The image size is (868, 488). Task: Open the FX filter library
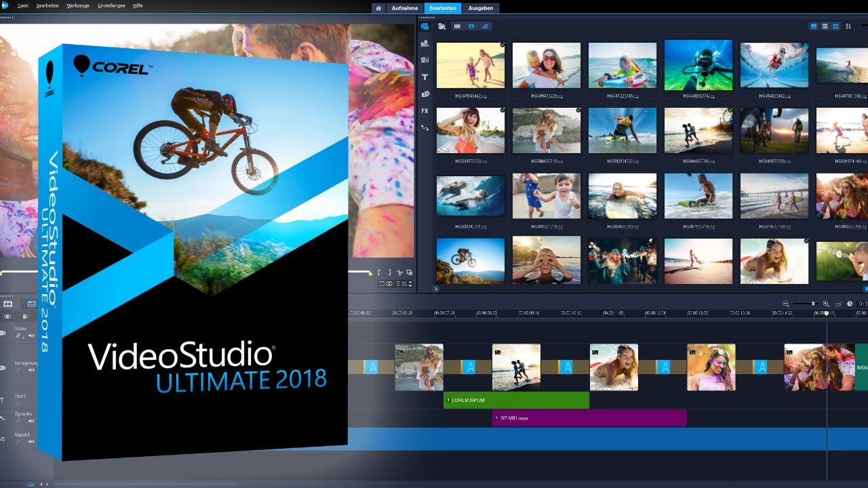coord(425,110)
